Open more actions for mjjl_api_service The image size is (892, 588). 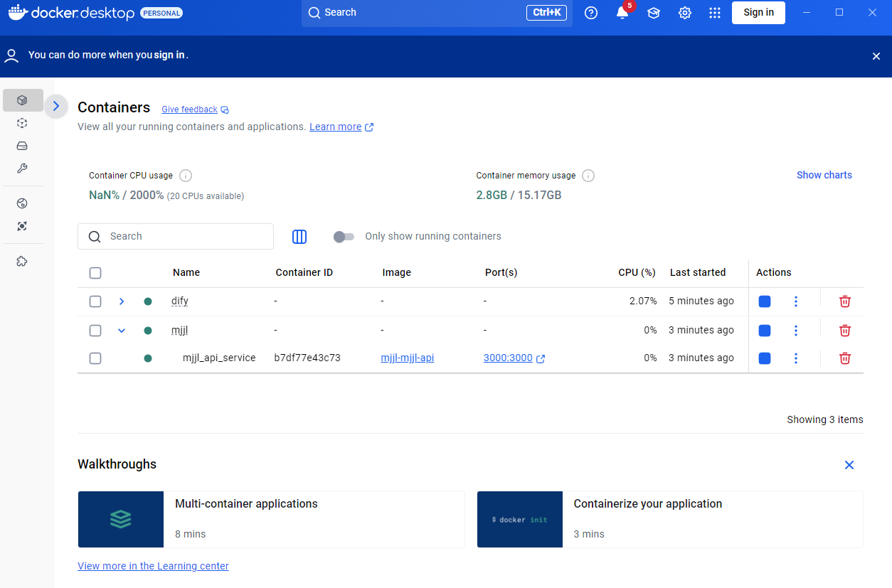tap(796, 358)
